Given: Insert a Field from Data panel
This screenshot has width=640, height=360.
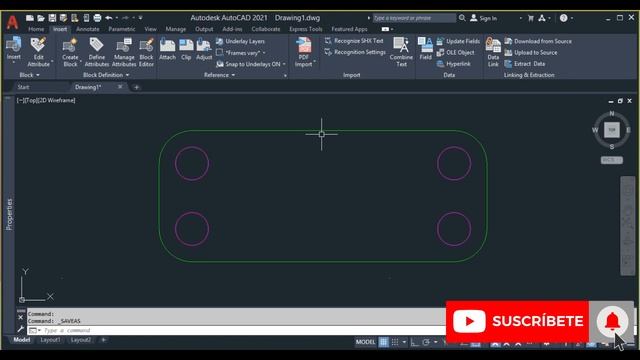Looking at the screenshot, I should click(425, 49).
